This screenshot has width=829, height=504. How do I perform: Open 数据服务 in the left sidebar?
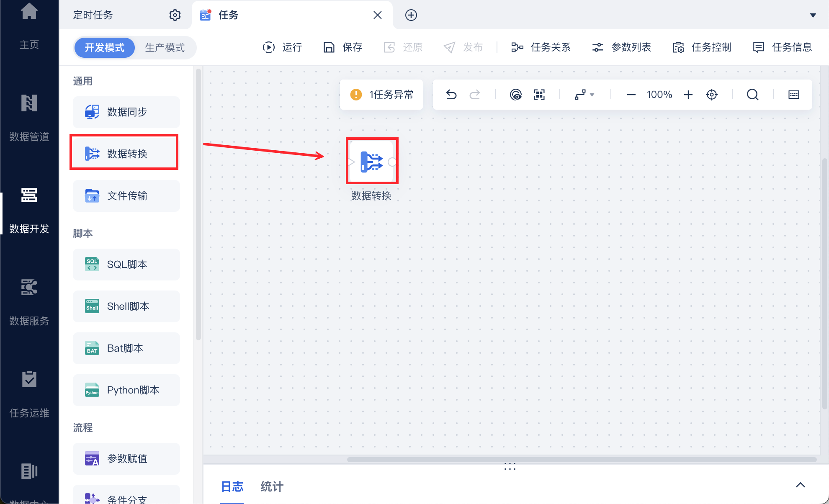29,301
